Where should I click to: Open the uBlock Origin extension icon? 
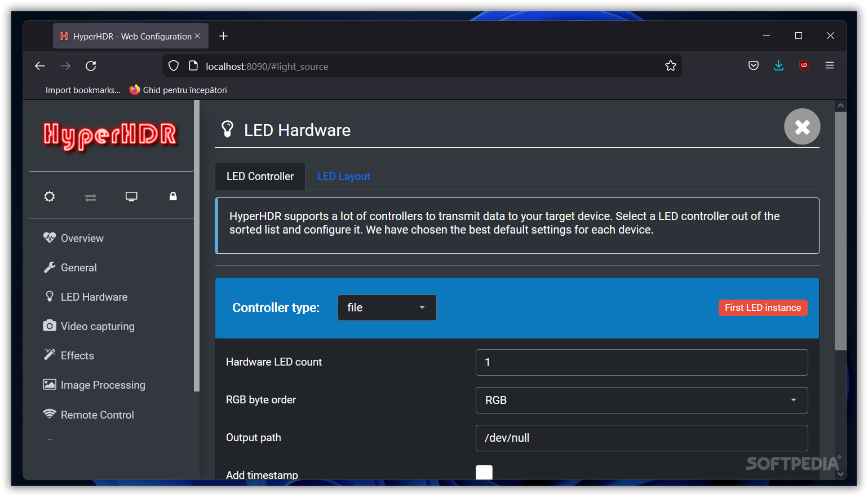pos(804,65)
